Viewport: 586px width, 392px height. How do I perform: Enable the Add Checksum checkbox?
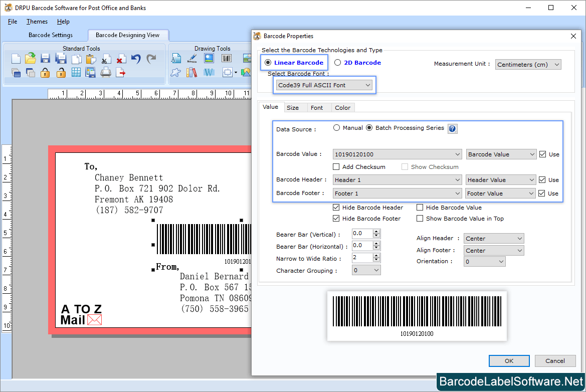[336, 166]
